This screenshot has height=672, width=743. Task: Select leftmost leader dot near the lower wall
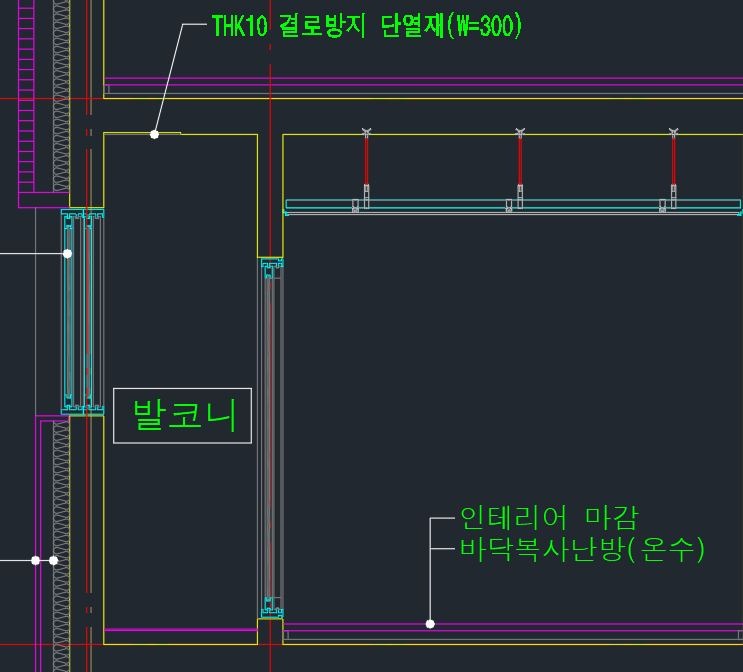[35, 560]
